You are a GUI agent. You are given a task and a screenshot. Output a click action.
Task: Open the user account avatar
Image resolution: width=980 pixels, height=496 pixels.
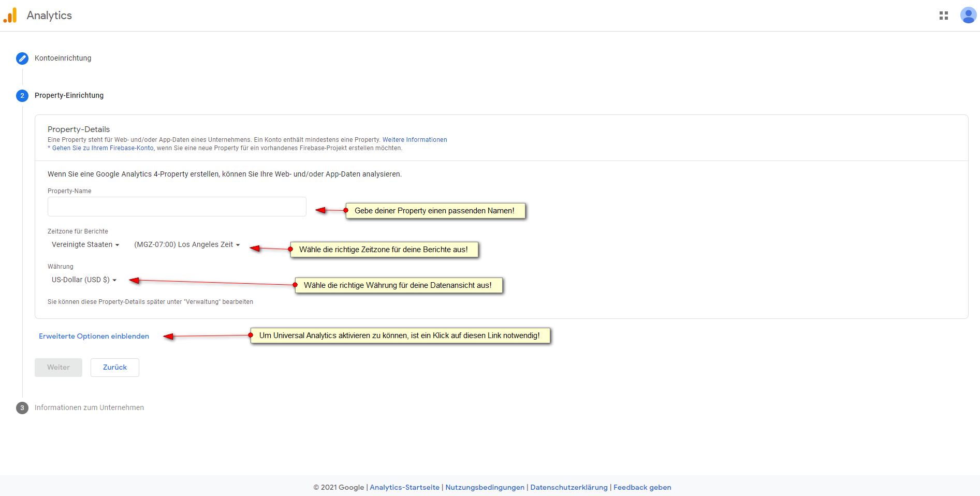tap(968, 16)
